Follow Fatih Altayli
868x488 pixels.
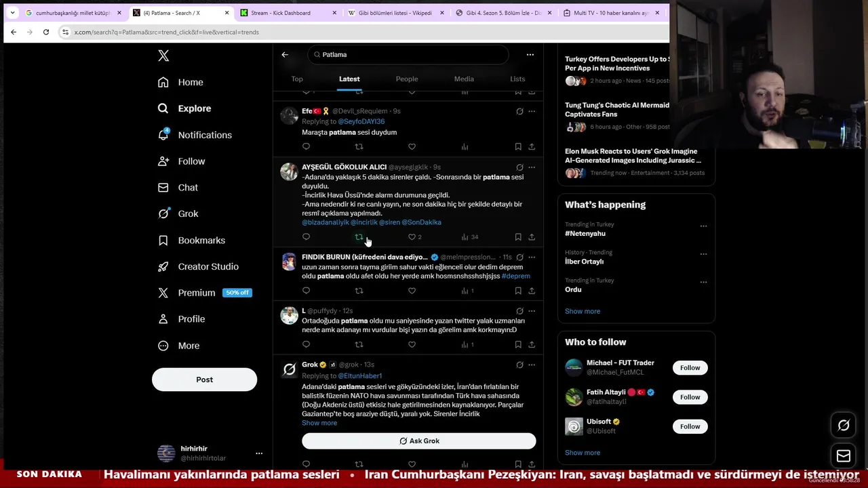[x=690, y=397]
